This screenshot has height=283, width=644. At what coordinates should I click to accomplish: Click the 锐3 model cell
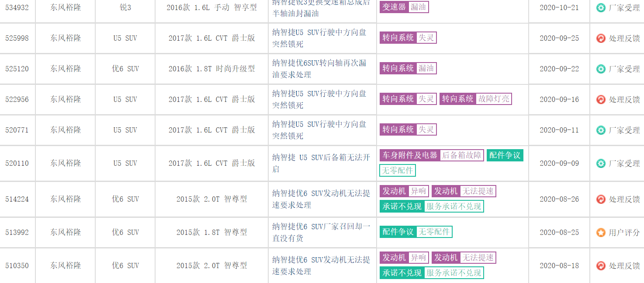point(125,7)
